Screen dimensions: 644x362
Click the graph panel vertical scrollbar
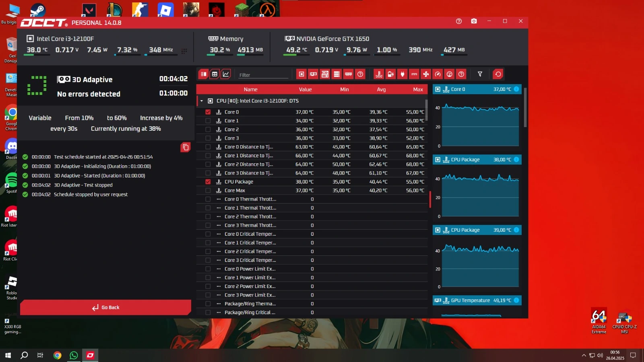tap(525, 107)
